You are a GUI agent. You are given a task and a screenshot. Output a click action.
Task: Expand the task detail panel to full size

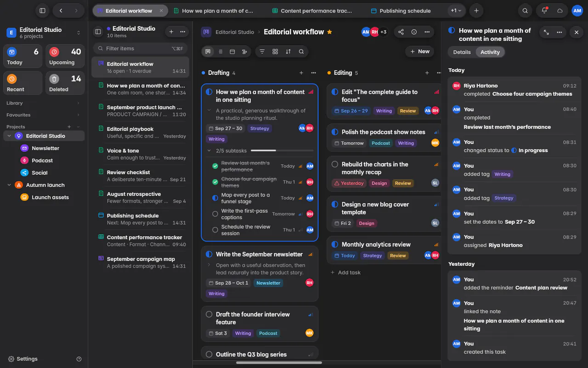pyautogui.click(x=546, y=32)
